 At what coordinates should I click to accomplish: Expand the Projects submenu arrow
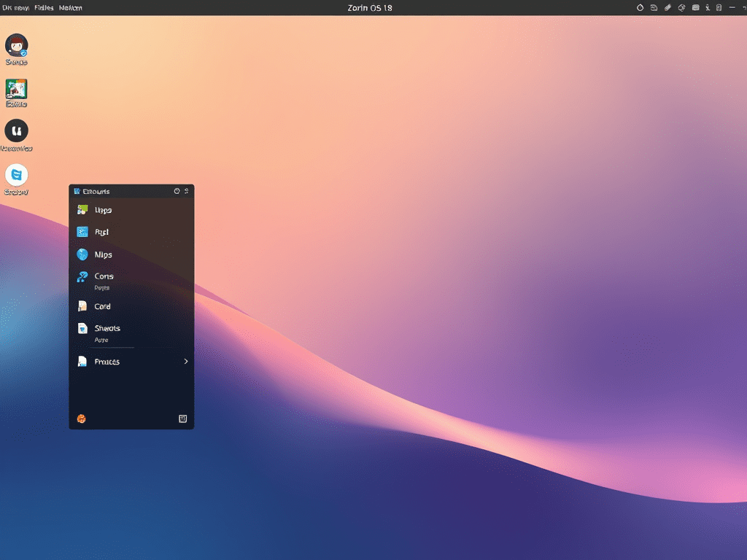tap(185, 361)
